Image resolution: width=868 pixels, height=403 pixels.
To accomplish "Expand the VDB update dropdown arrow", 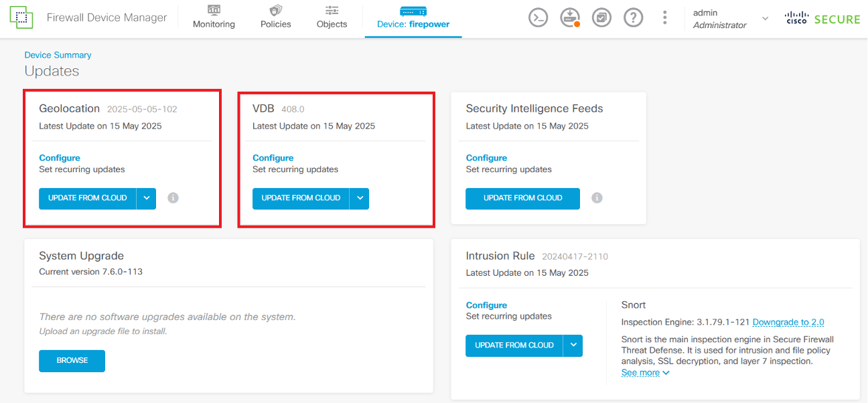I will (x=360, y=198).
